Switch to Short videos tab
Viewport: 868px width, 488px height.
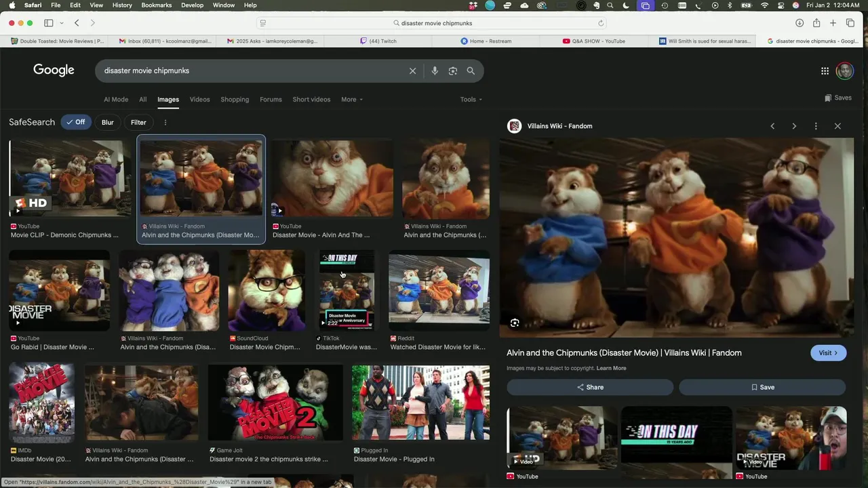(x=311, y=100)
